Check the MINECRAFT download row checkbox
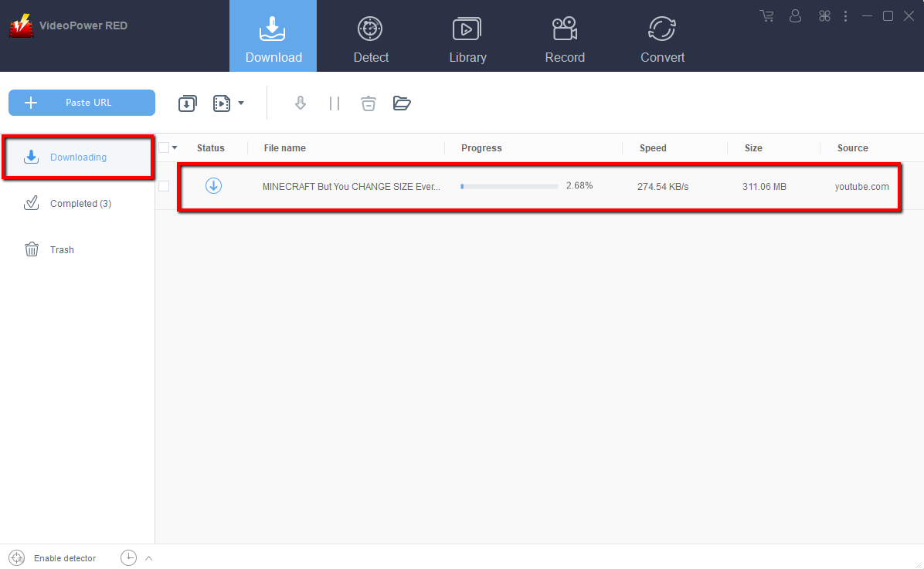Viewport: 924px width, 569px height. click(164, 186)
